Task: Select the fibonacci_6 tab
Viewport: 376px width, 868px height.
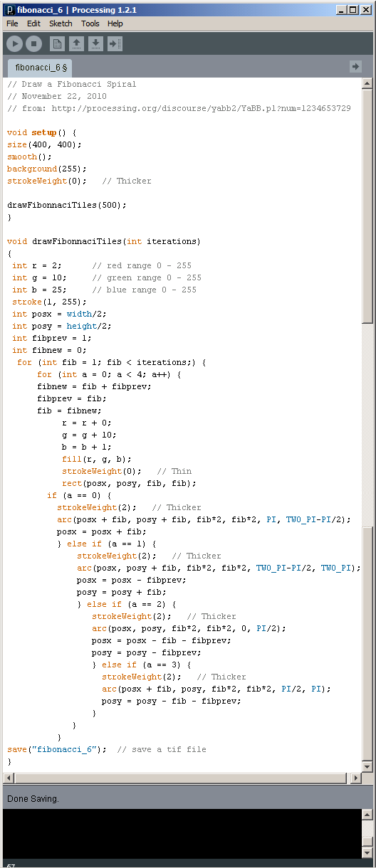Action: tap(41, 68)
